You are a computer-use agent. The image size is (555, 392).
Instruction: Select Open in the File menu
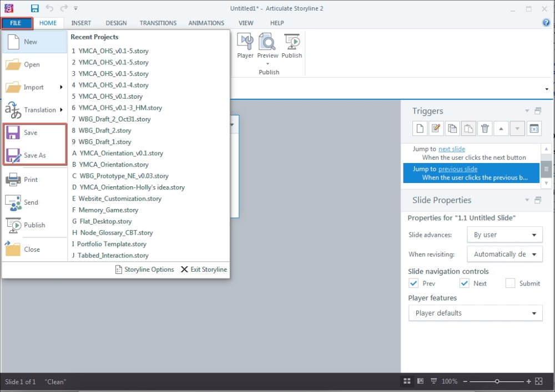[x=34, y=65]
